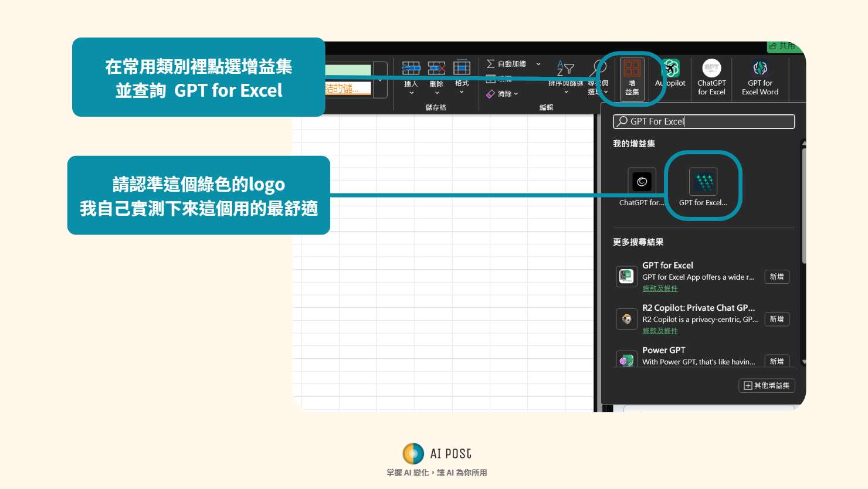Open the Add-ins (增益集) button

pyautogui.click(x=632, y=79)
